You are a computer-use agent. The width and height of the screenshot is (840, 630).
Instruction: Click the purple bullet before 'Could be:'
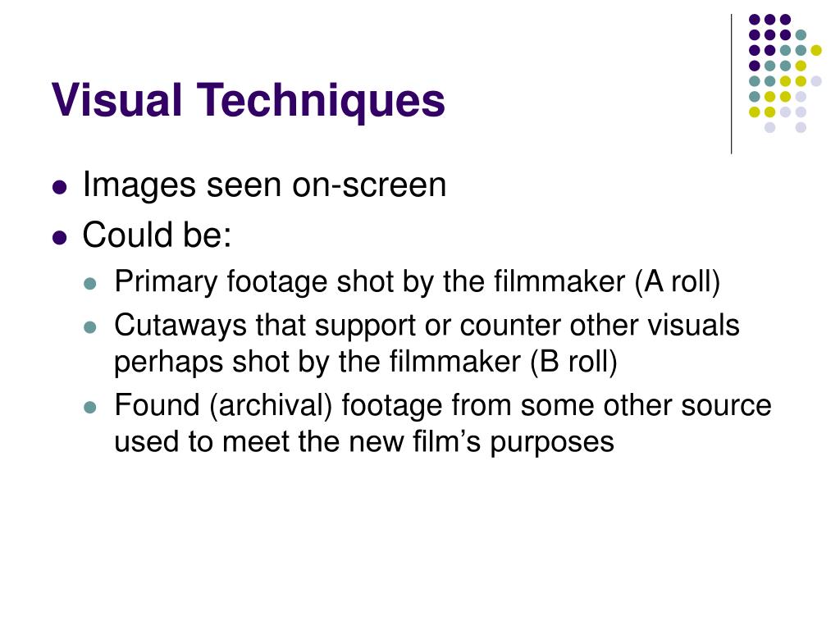pos(60,237)
